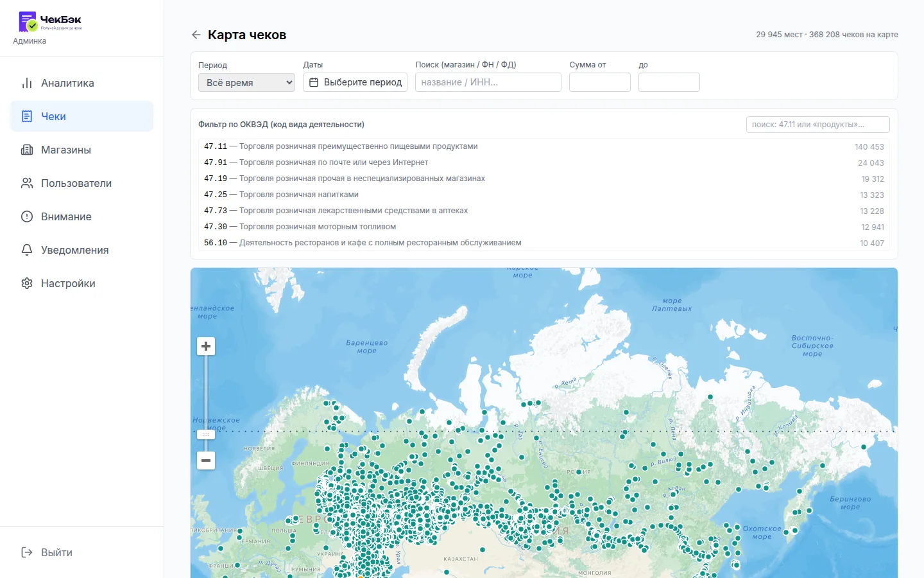Open the Внимание section label
The height and width of the screenshot is (578, 924).
[66, 216]
